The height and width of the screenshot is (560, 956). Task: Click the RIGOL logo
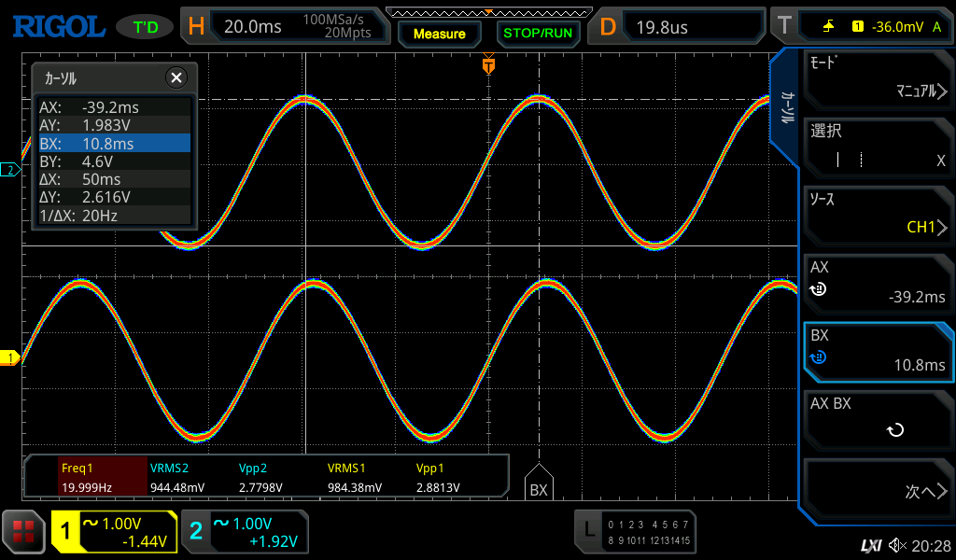click(58, 26)
